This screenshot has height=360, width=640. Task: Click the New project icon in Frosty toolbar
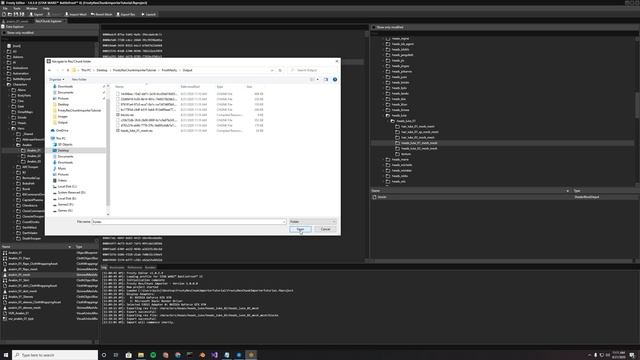click(x=4, y=14)
